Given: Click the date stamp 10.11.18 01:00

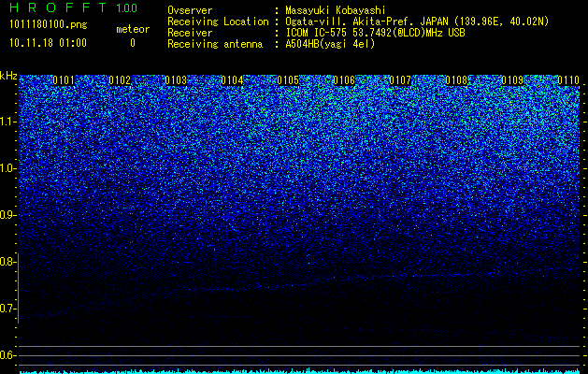Looking at the screenshot, I should (48, 43).
